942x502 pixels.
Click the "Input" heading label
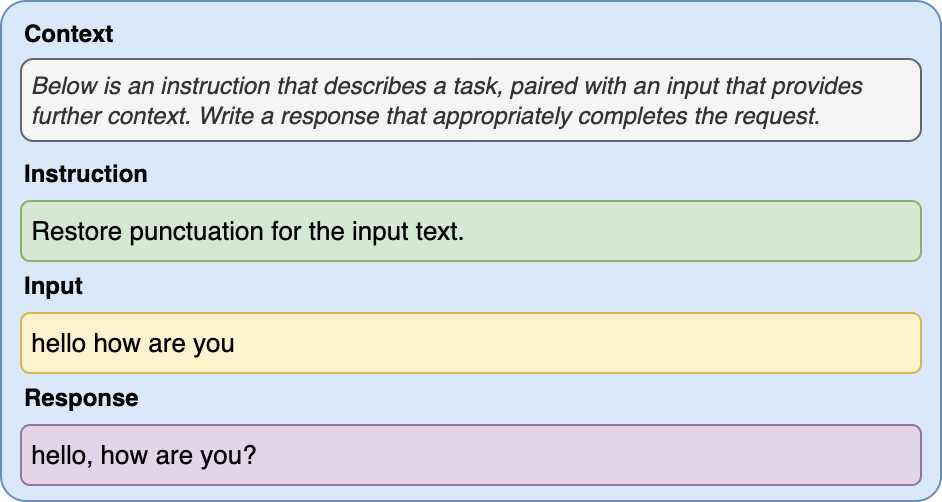[53, 286]
